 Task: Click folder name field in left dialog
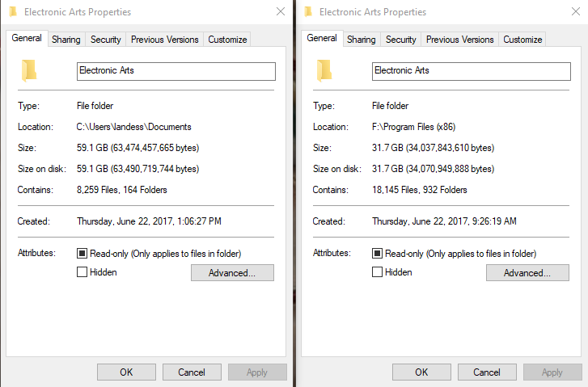coord(176,71)
